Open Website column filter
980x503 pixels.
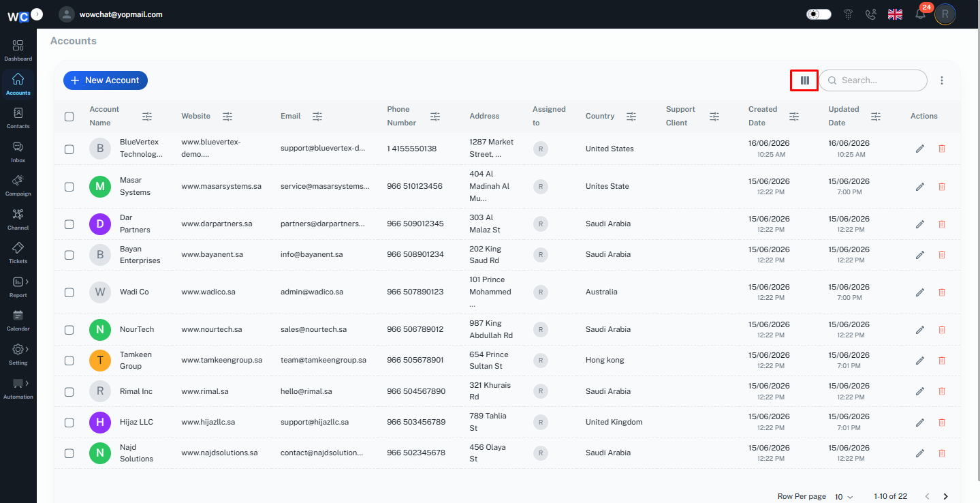pyautogui.click(x=227, y=117)
